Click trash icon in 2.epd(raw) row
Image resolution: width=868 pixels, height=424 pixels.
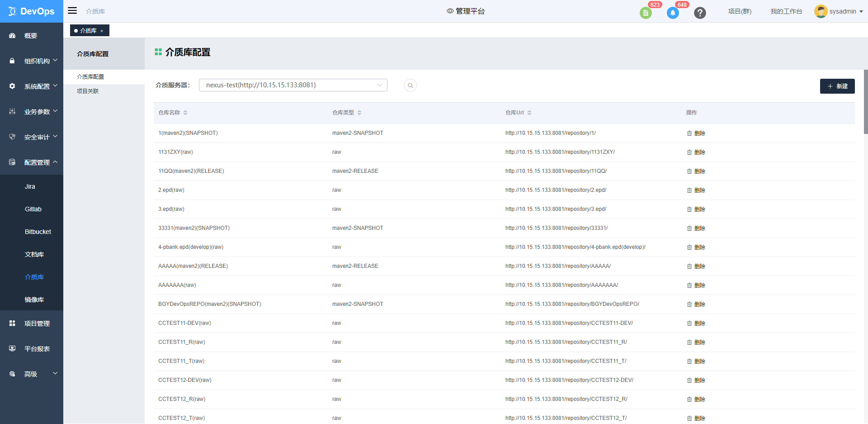tap(689, 191)
